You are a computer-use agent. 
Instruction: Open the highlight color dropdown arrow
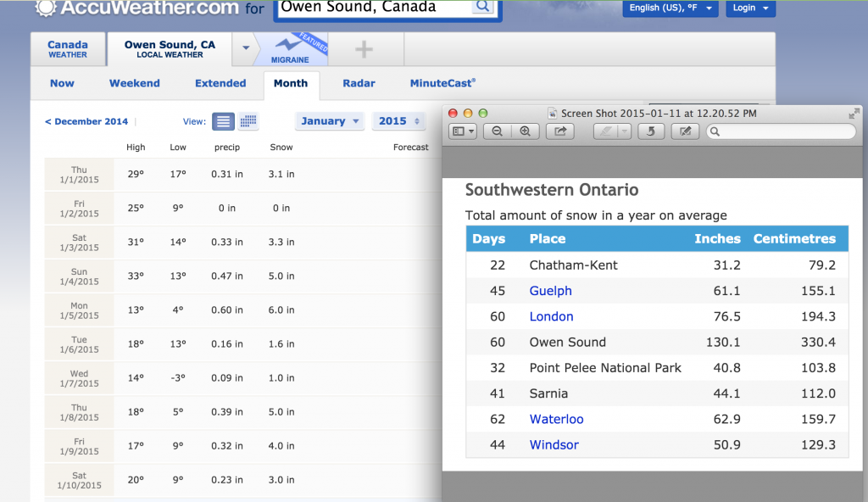[625, 131]
